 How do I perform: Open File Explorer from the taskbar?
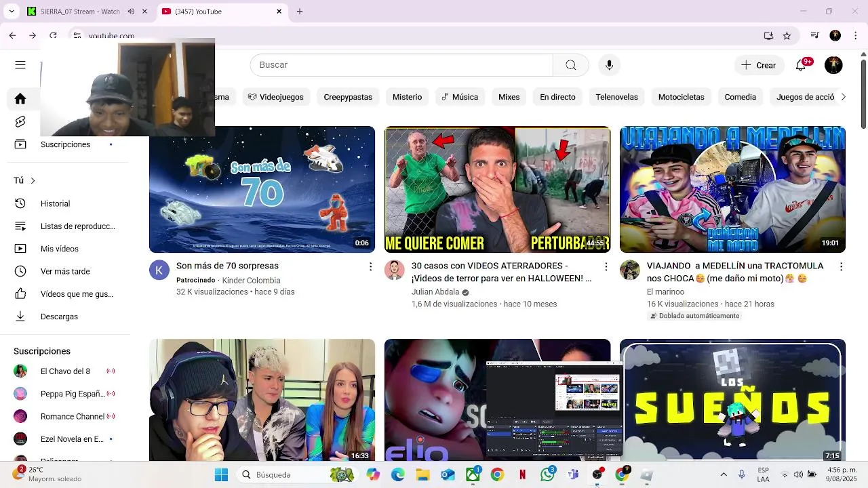click(423, 475)
